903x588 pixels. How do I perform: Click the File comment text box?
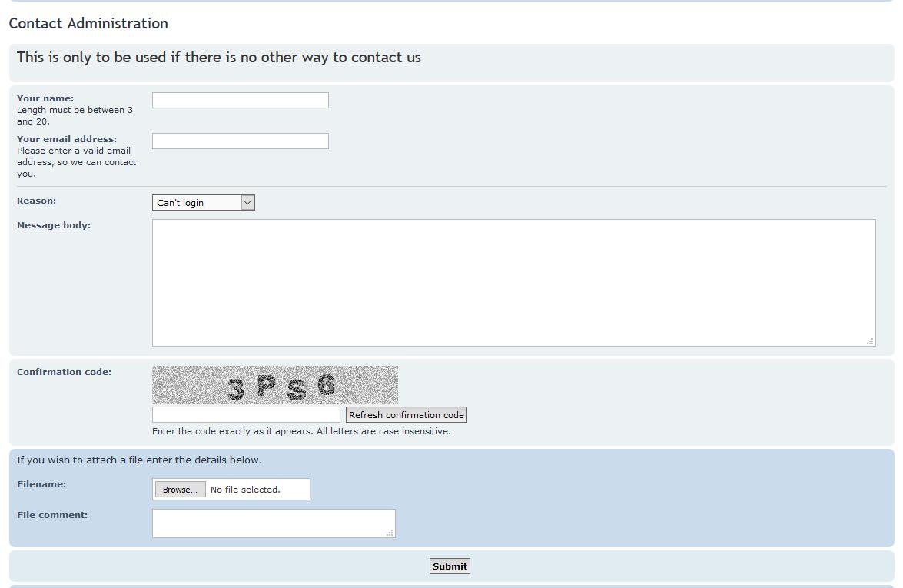273,523
